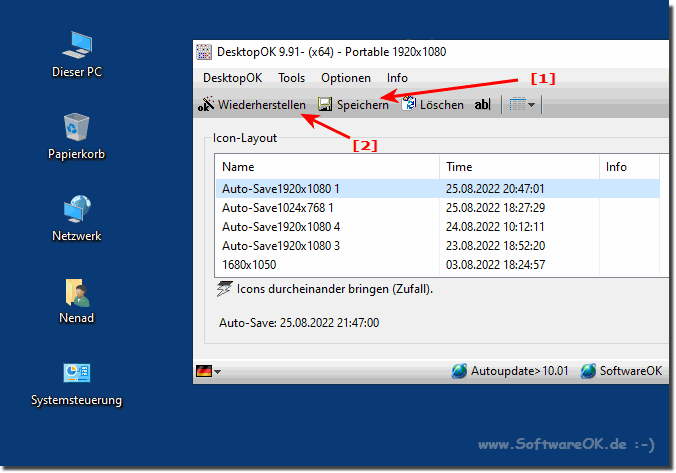
Task: Open the Dieser PC desktop icon
Action: tap(77, 55)
